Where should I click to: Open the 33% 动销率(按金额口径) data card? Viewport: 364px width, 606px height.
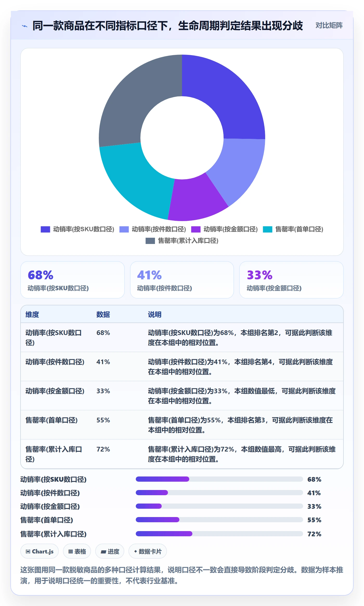pyautogui.click(x=291, y=280)
